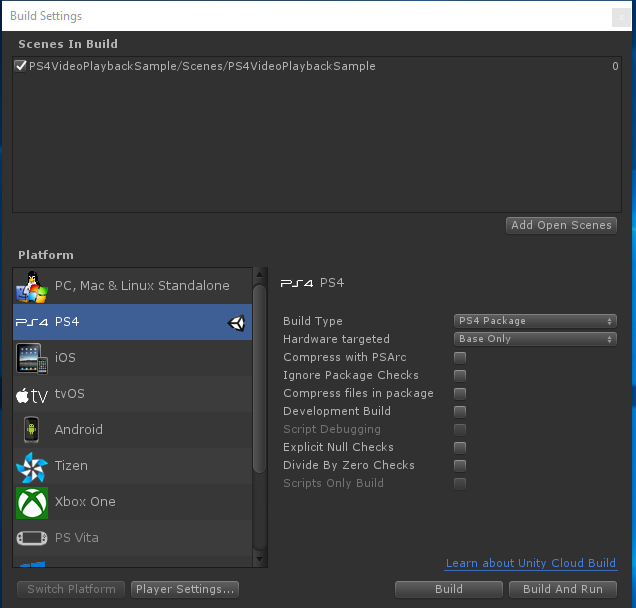Uncheck the PS4VideoPlaybackSample scene checkbox
636x608 pixels.
20,66
